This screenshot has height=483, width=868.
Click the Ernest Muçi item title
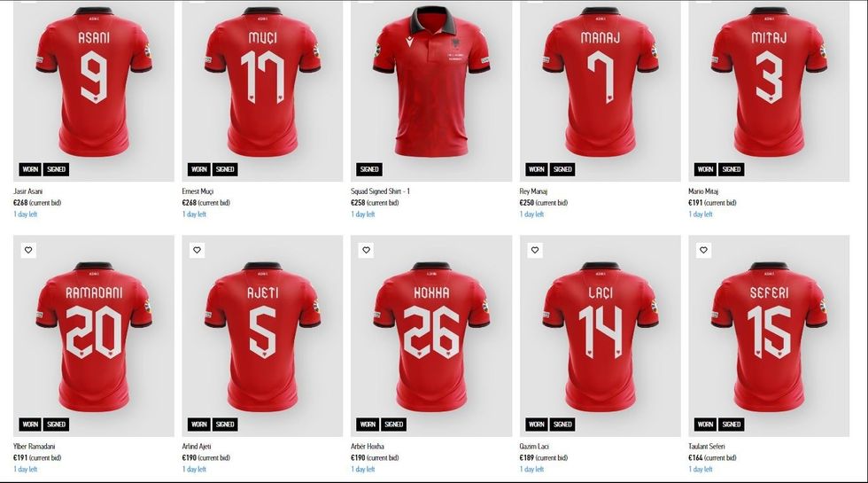coord(198,191)
